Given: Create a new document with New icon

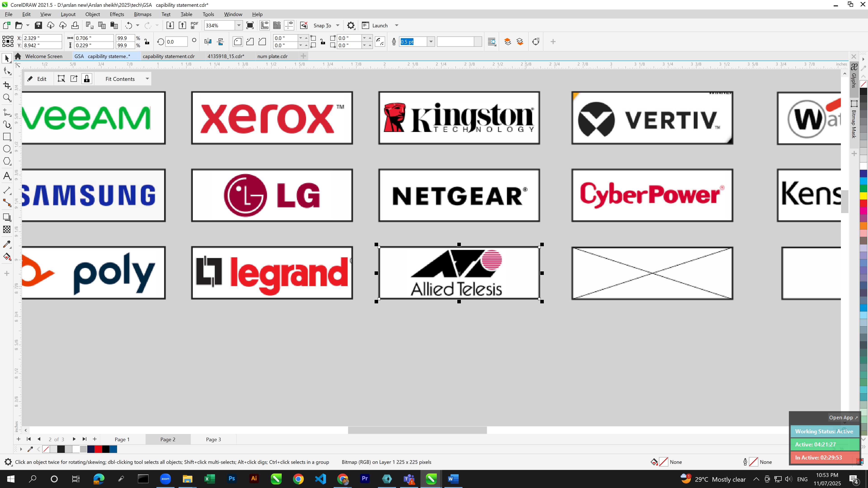Looking at the screenshot, I should (x=6, y=26).
